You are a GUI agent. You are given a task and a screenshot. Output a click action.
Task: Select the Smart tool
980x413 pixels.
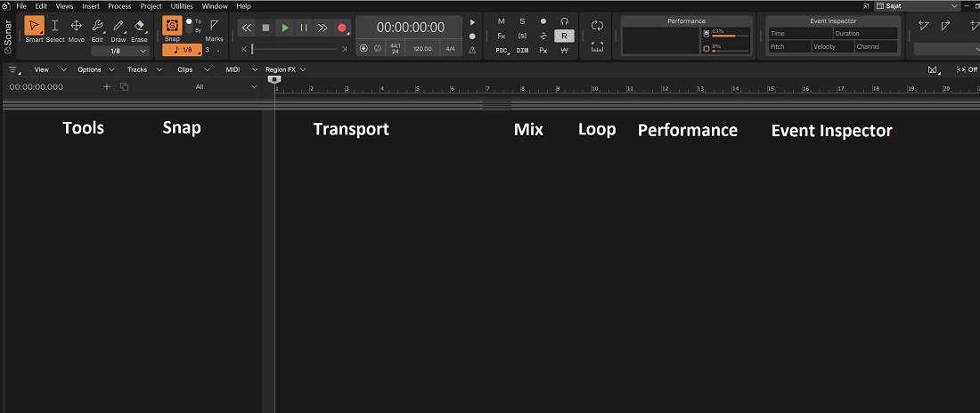(35, 29)
